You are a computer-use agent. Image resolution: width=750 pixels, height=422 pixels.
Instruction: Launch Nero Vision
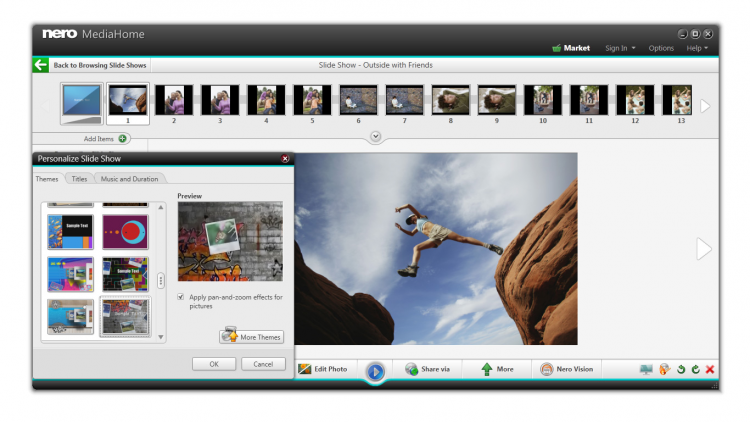[567, 369]
